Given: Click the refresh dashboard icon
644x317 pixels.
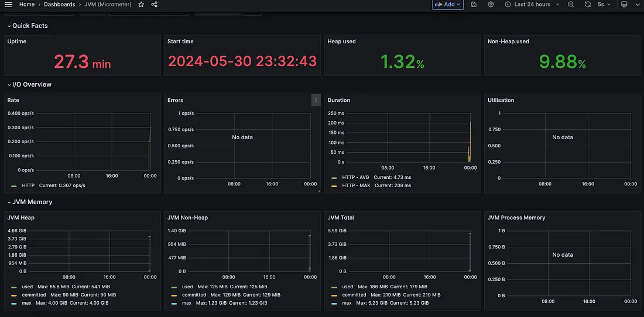Looking at the screenshot, I should 588,5.
